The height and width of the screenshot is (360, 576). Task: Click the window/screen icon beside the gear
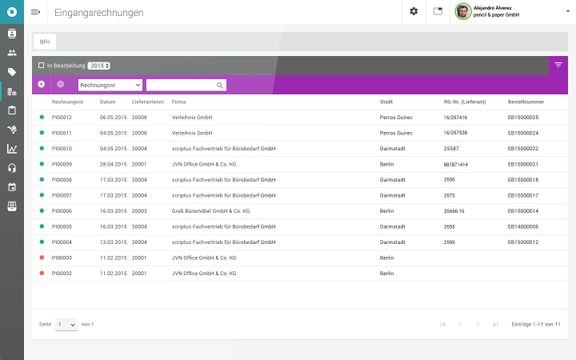(x=438, y=11)
